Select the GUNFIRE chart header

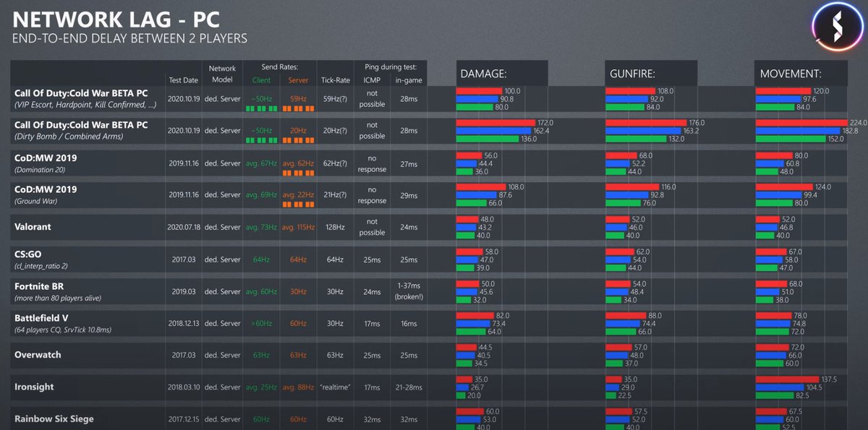pyautogui.click(x=650, y=74)
